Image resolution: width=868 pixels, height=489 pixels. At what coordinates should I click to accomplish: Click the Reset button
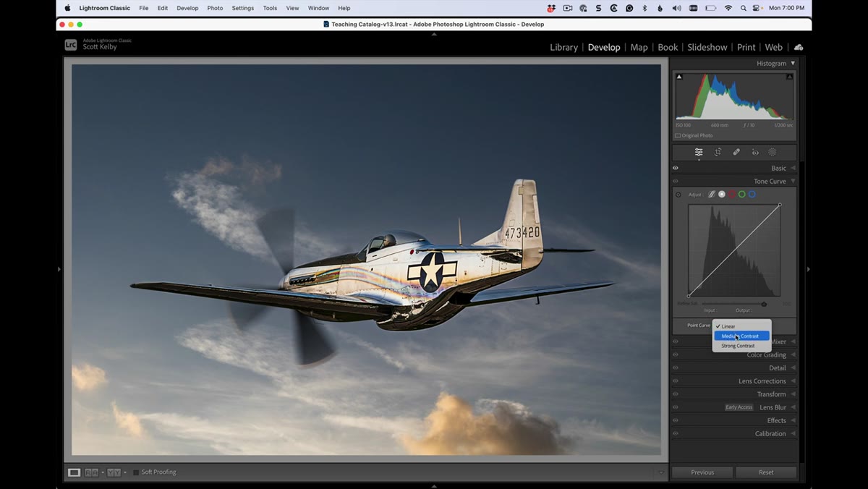pyautogui.click(x=766, y=472)
